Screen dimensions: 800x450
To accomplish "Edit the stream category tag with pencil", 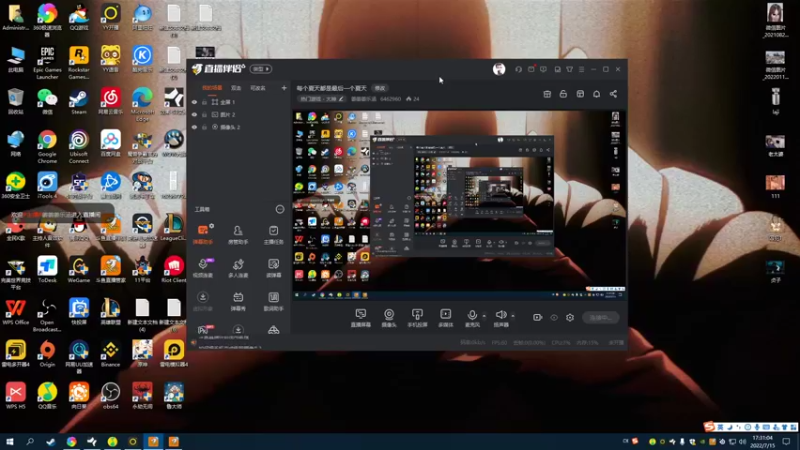I will [341, 99].
